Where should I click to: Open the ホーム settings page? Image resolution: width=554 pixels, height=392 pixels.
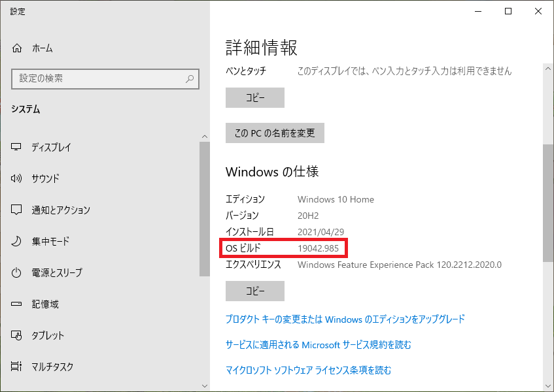(42, 48)
